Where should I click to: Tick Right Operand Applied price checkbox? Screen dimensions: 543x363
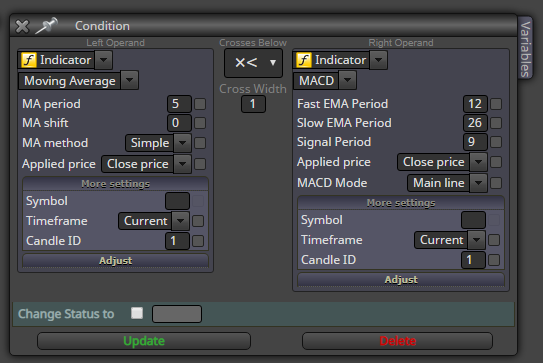point(496,162)
